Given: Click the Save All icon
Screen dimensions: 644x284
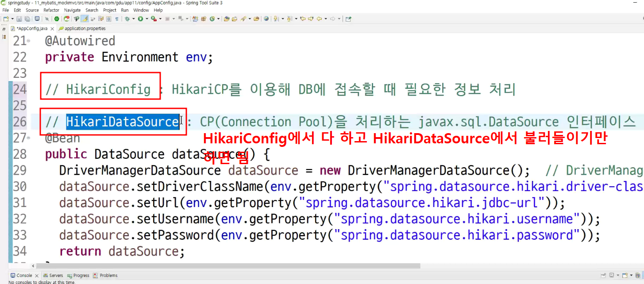Looking at the screenshot, I should 27,19.
